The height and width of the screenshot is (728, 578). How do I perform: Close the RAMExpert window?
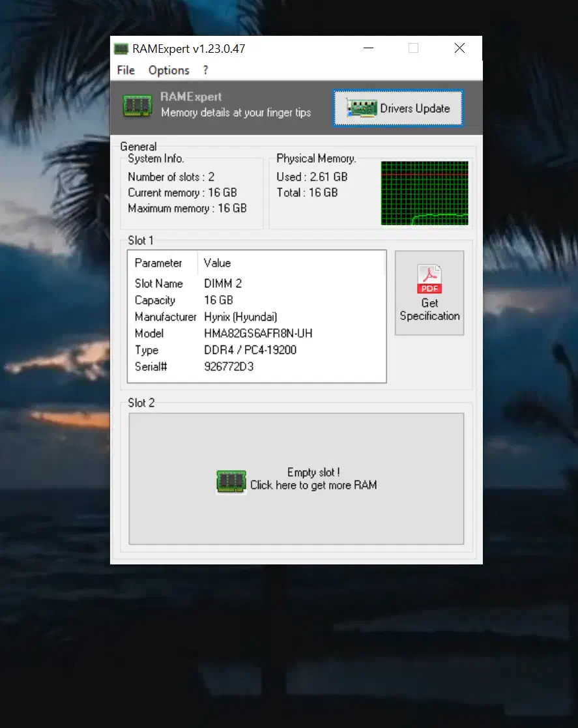coord(459,48)
